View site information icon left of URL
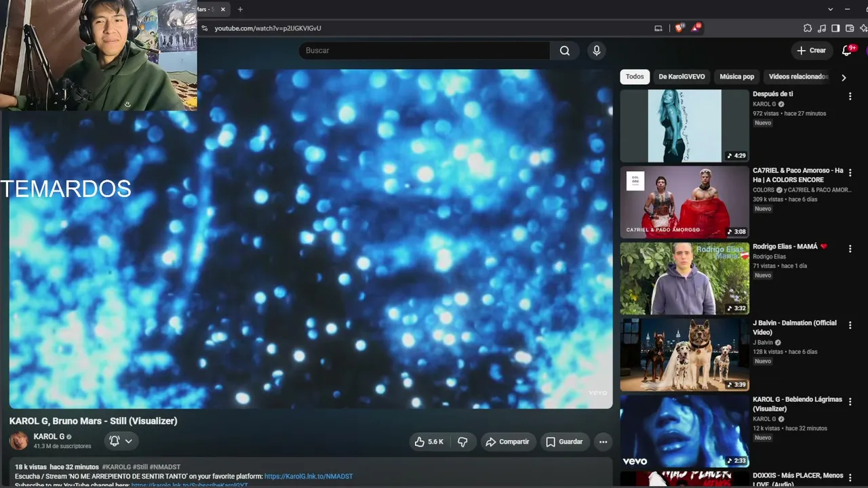The height and width of the screenshot is (488, 868). [x=204, y=28]
